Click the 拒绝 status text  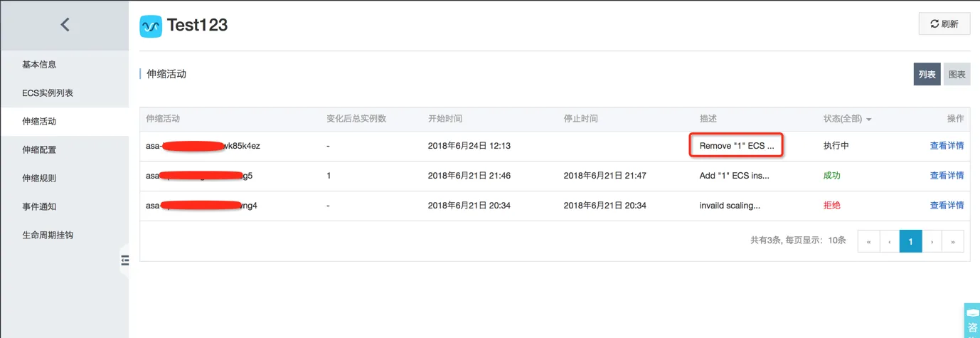pos(831,206)
